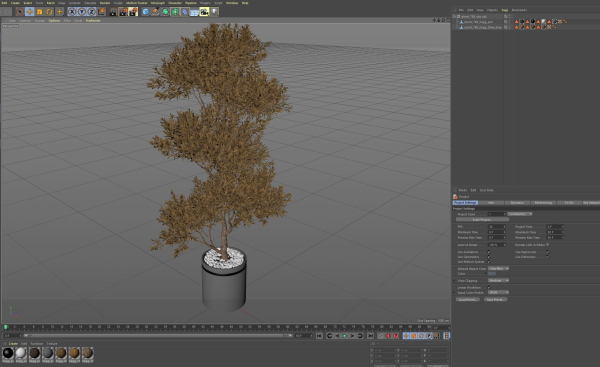Open the Edit Render Settings icon
600x367 pixels.
(133, 12)
